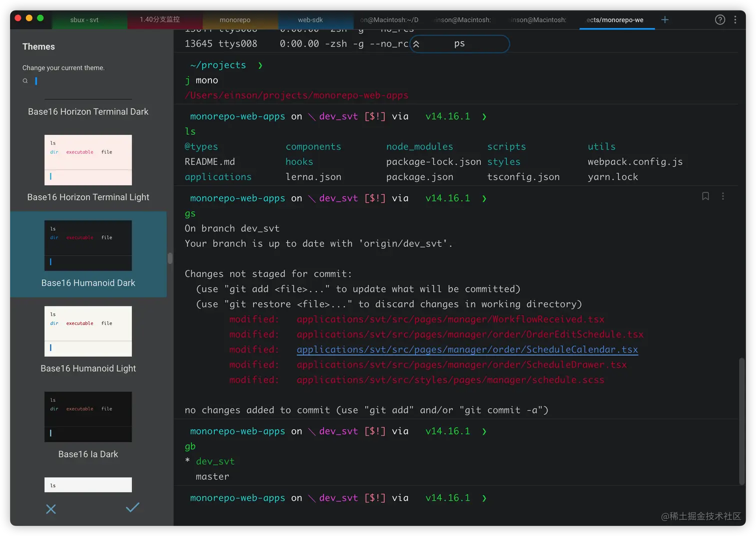Click the ~/projects prompt directory

tap(218, 65)
